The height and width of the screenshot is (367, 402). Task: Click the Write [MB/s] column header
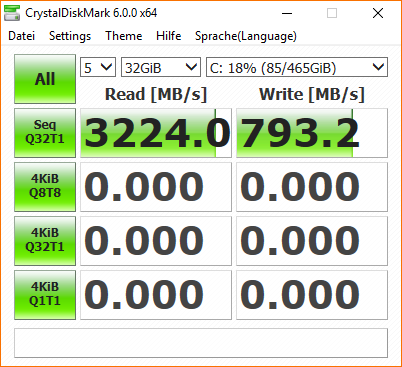click(312, 94)
